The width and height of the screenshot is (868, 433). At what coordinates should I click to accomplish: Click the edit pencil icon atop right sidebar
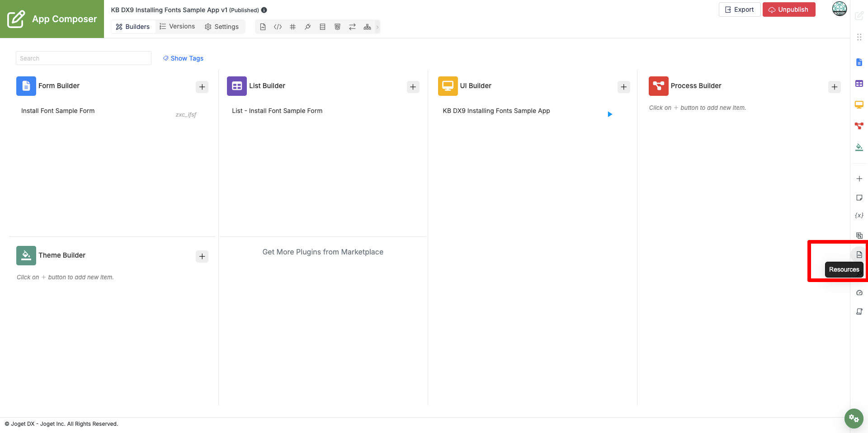click(x=859, y=16)
